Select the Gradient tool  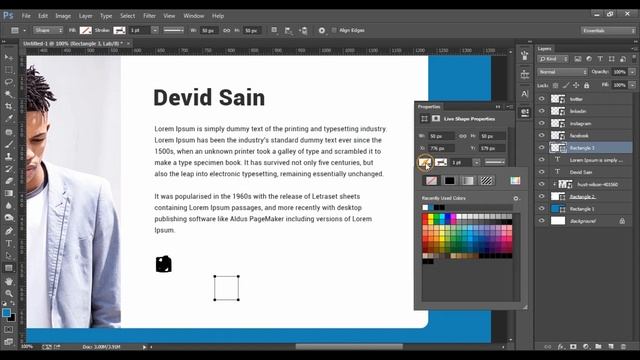click(9, 193)
